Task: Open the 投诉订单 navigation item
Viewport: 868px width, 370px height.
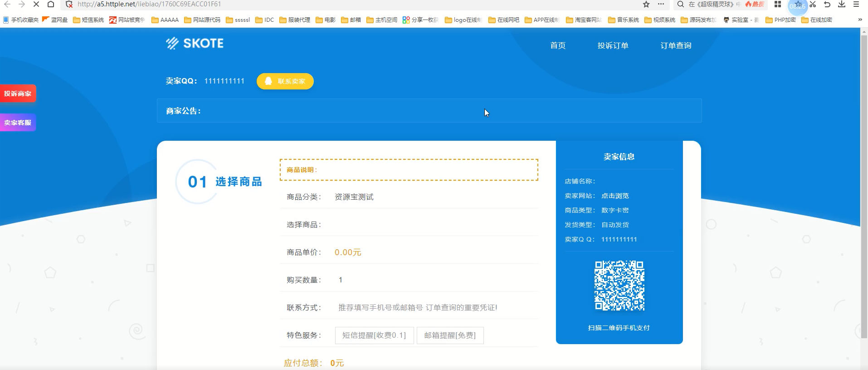Action: coord(613,45)
